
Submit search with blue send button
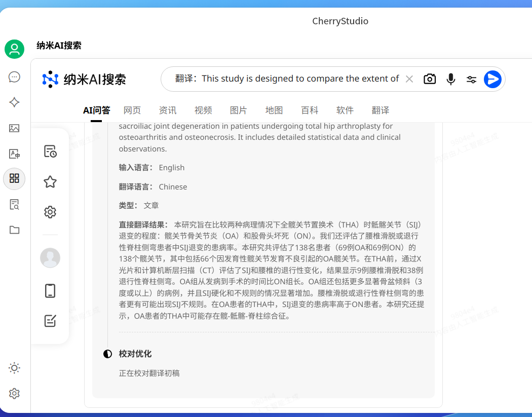492,79
